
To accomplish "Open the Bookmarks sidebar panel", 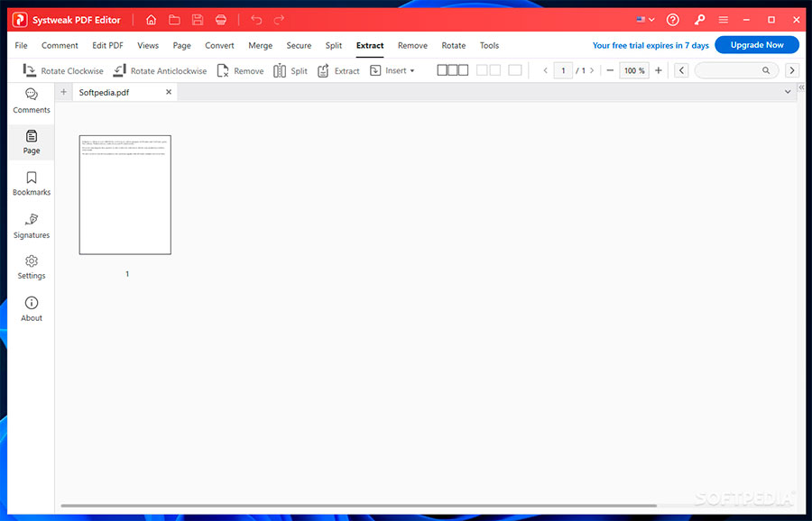I will point(32,183).
